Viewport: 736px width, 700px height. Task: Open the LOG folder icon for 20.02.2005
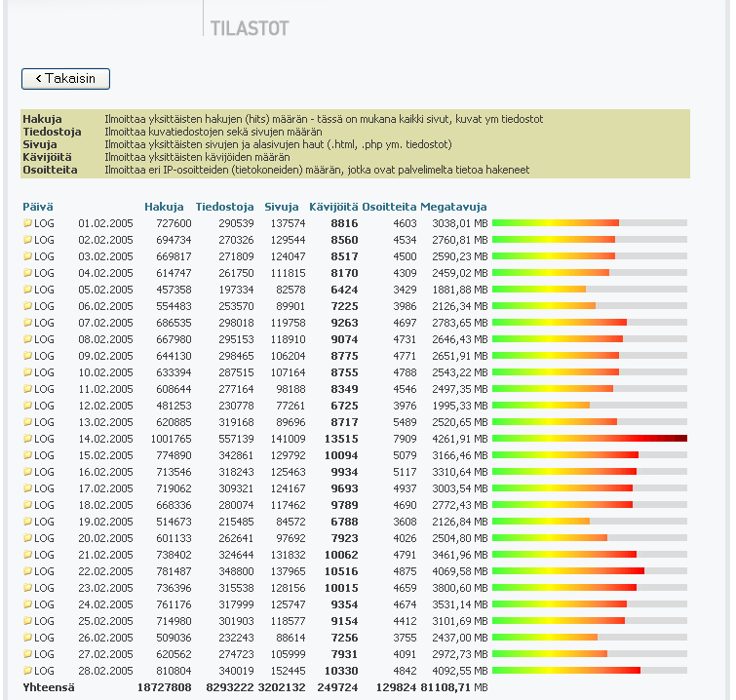click(27, 538)
